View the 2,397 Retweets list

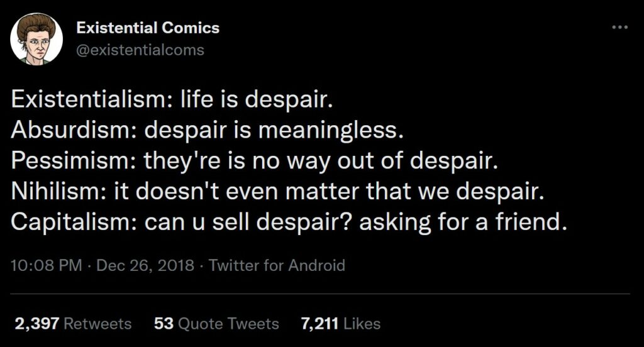click(x=73, y=324)
